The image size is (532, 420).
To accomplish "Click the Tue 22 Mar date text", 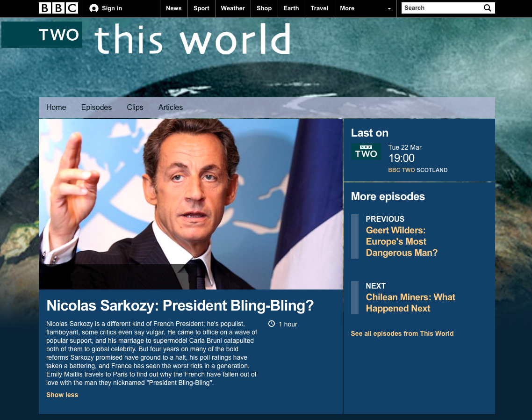I will tap(405, 147).
